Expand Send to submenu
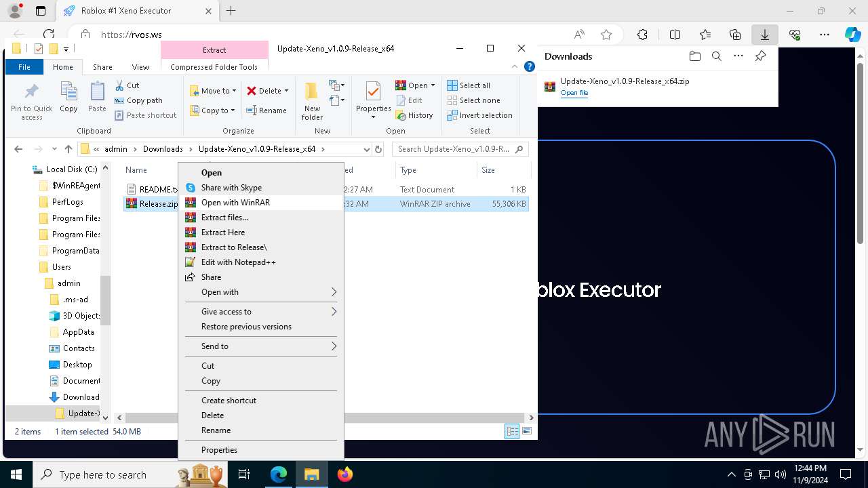This screenshot has height=488, width=868. click(x=261, y=346)
